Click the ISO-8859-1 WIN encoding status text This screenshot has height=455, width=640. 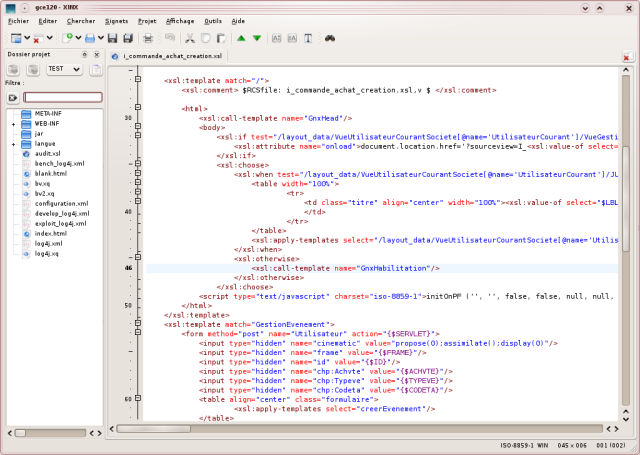(524, 445)
